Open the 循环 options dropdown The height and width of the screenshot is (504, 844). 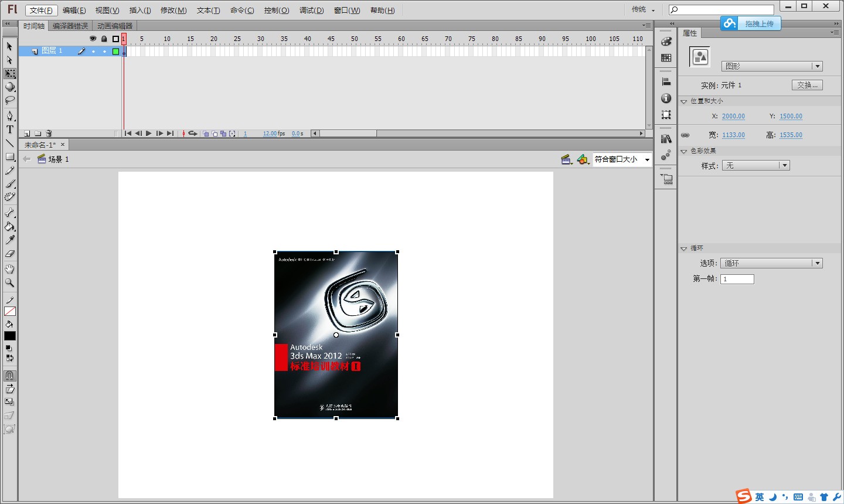[772, 263]
